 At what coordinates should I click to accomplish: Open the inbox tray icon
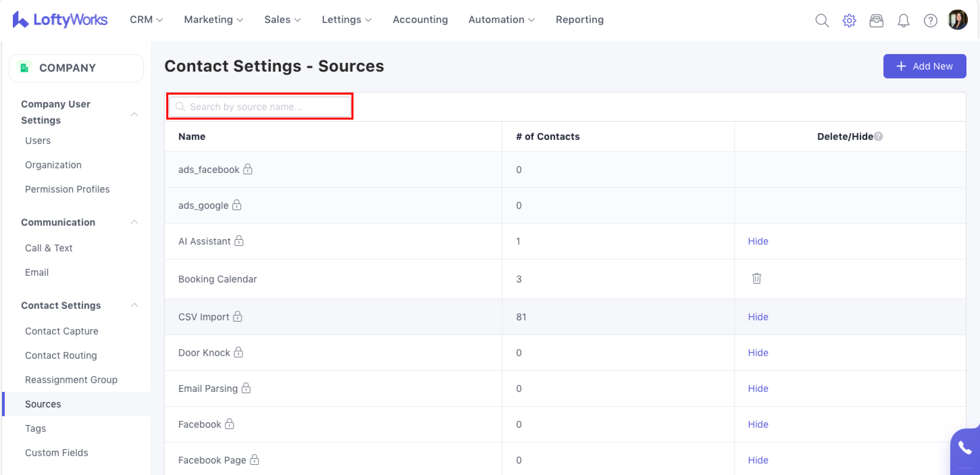coord(876,20)
